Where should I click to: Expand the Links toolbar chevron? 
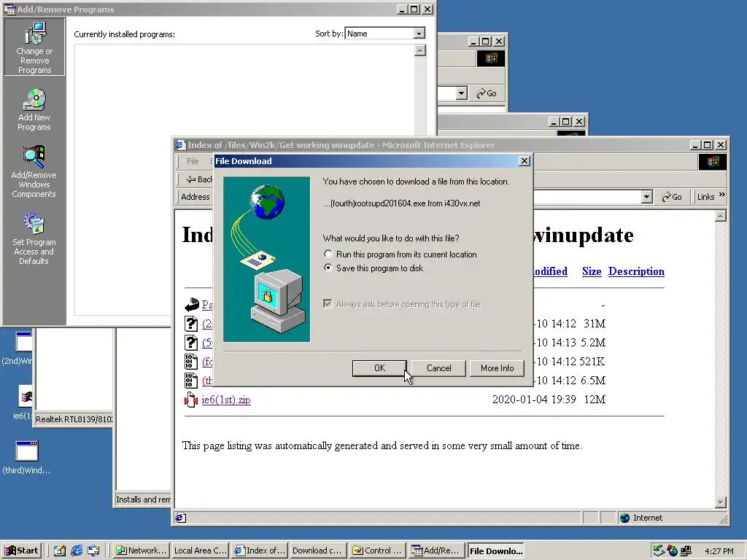pos(721,195)
